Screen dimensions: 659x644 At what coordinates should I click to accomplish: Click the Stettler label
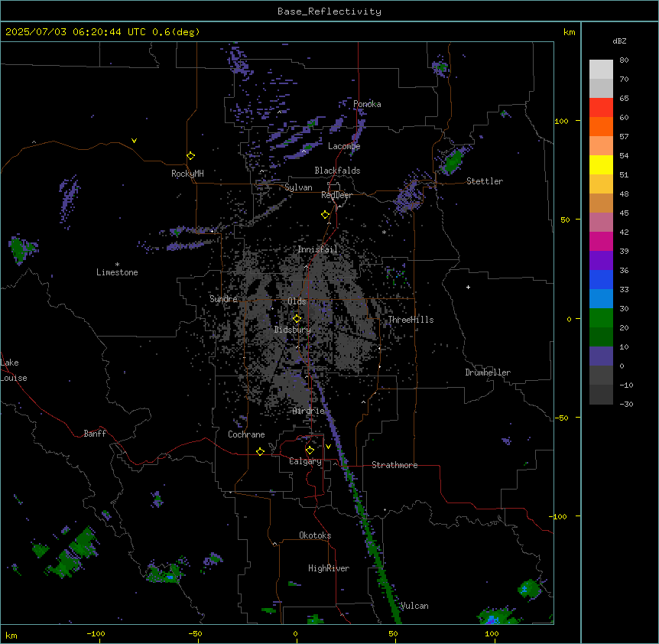point(485,181)
